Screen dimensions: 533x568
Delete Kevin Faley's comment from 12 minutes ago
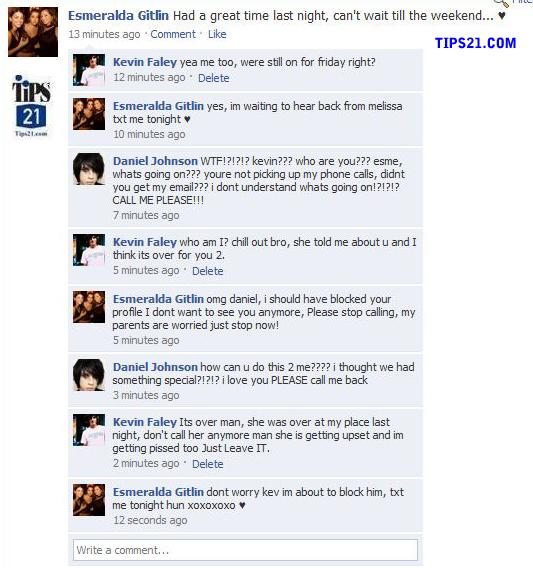[213, 78]
